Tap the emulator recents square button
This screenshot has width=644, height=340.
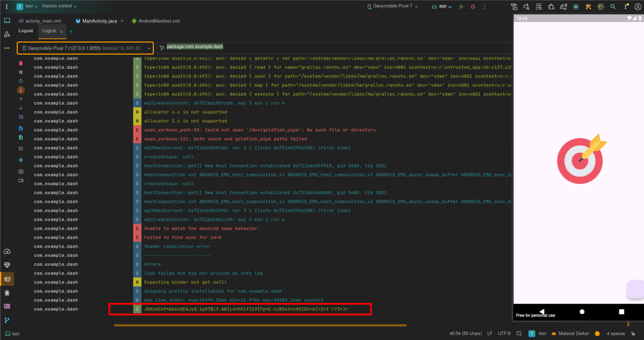(622, 312)
